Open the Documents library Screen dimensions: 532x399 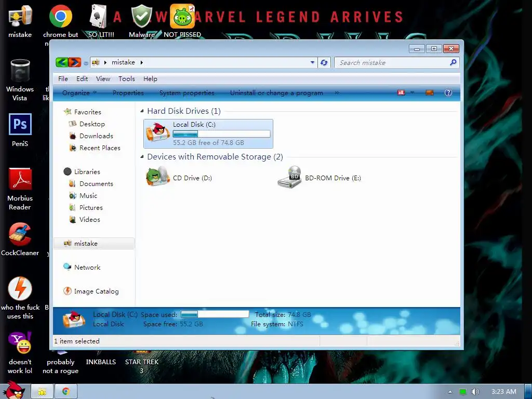point(91,183)
